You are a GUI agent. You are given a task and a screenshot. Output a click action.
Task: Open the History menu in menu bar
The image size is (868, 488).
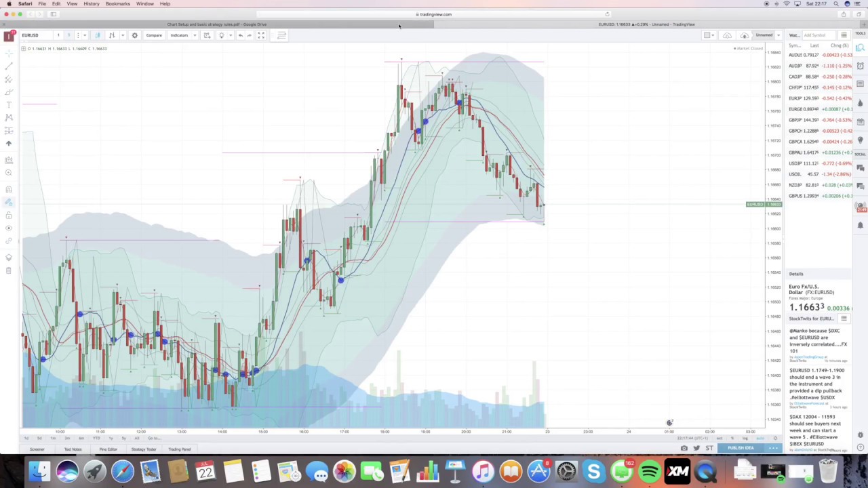92,3
